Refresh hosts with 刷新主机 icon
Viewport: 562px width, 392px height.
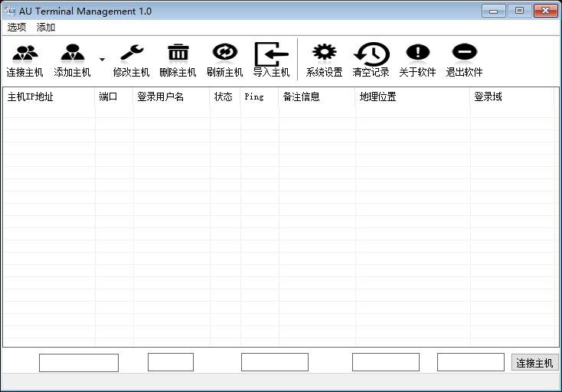coord(224,53)
